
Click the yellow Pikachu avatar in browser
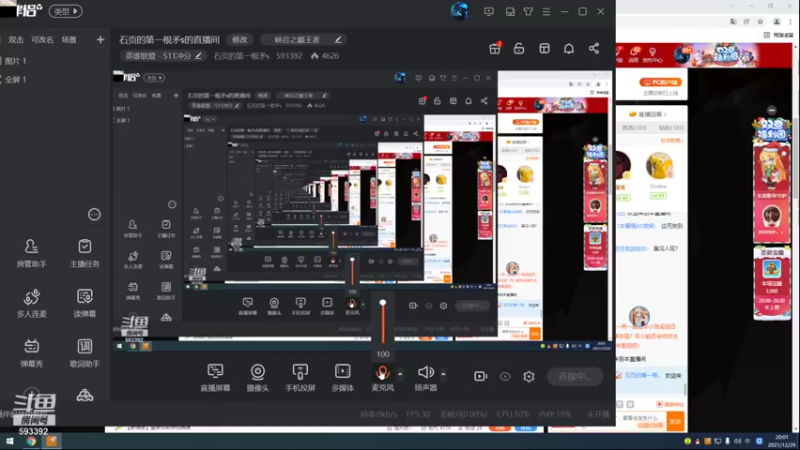coord(659,166)
